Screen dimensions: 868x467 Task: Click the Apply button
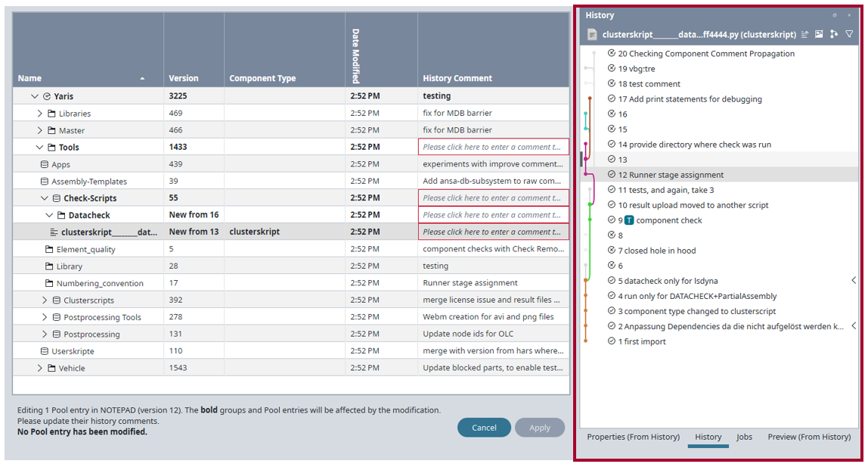pos(540,428)
